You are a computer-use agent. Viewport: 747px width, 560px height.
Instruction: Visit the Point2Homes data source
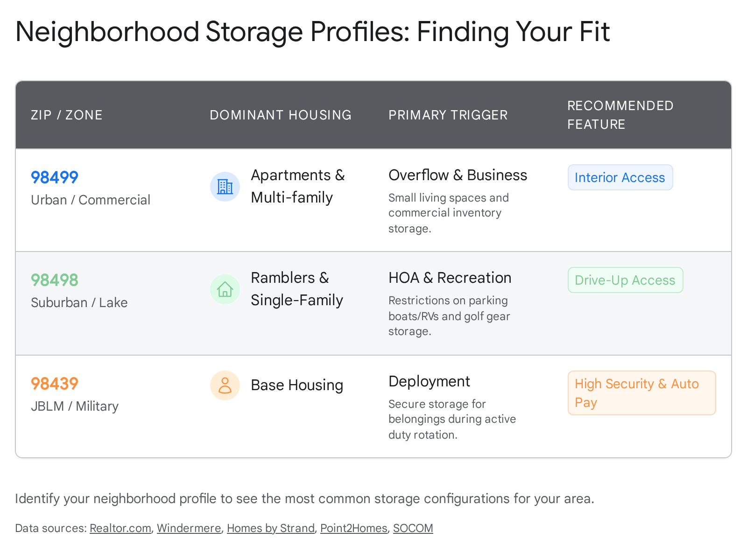click(x=354, y=528)
